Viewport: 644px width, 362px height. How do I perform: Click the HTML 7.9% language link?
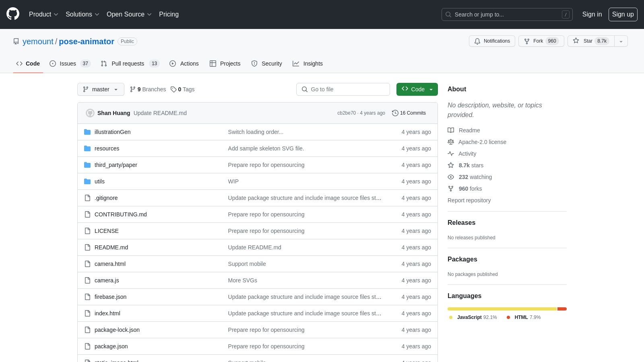[524, 317]
